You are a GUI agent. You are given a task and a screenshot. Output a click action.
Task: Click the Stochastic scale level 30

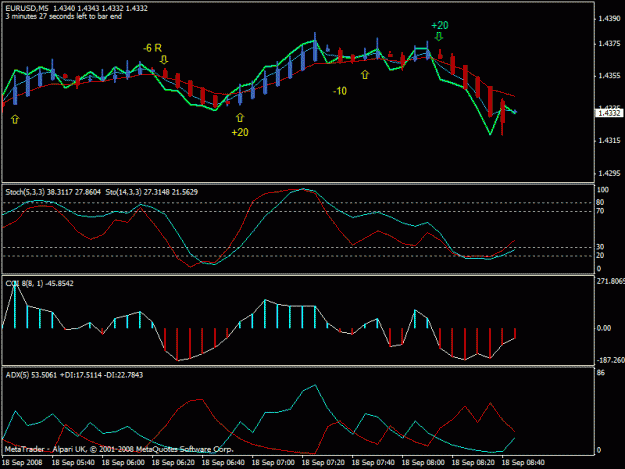(600, 247)
